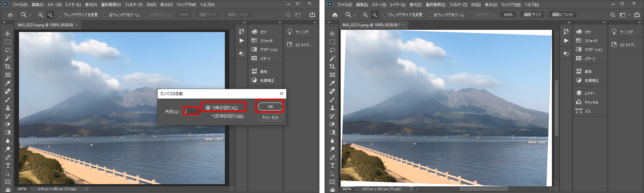The image size is (644, 193).
Task: Open zoom tool preset dropdown in left window
Action: (x=30, y=15)
